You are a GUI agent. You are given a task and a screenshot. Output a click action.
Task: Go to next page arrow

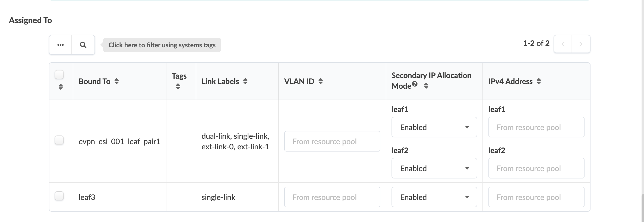[581, 44]
